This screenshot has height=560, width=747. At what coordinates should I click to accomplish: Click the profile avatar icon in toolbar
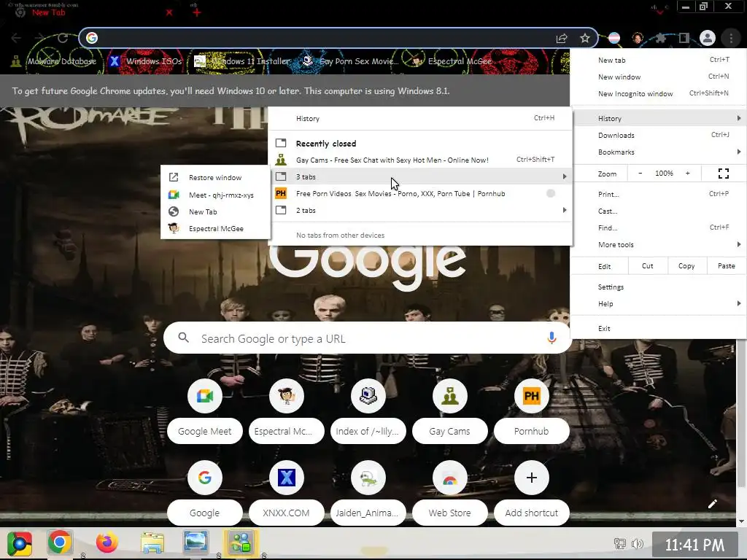pos(708,38)
